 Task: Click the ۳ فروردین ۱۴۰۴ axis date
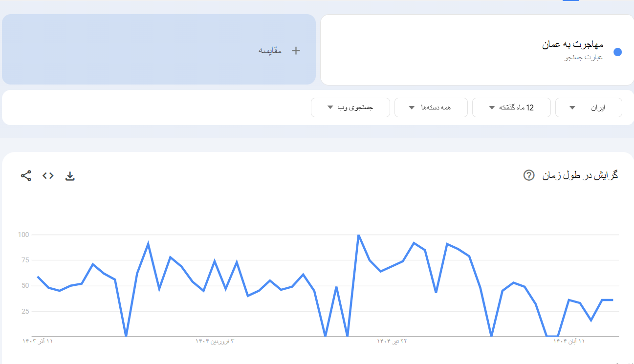(x=215, y=341)
